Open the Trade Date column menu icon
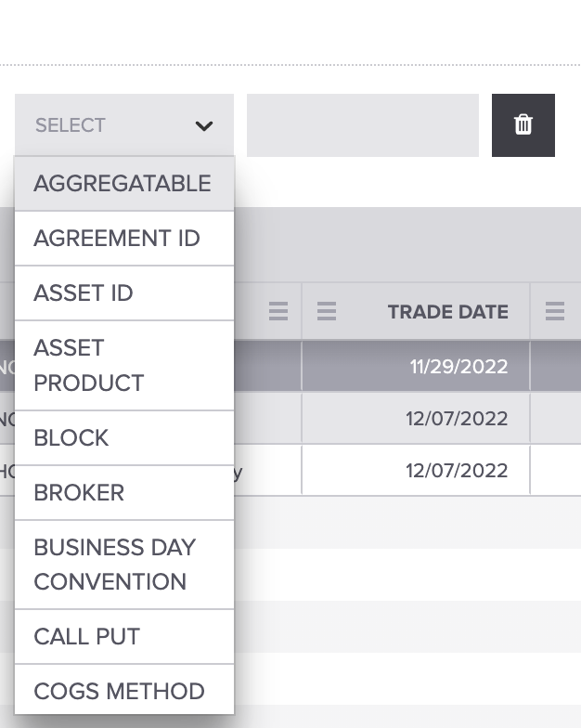The width and height of the screenshot is (581, 728). [x=327, y=312]
